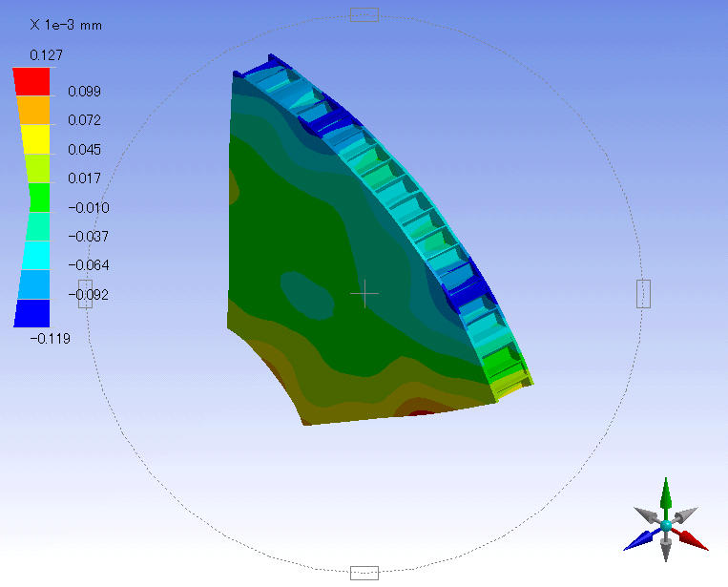728x587 pixels.
Task: Click the legend maximum value 0.127
Action: (x=46, y=55)
